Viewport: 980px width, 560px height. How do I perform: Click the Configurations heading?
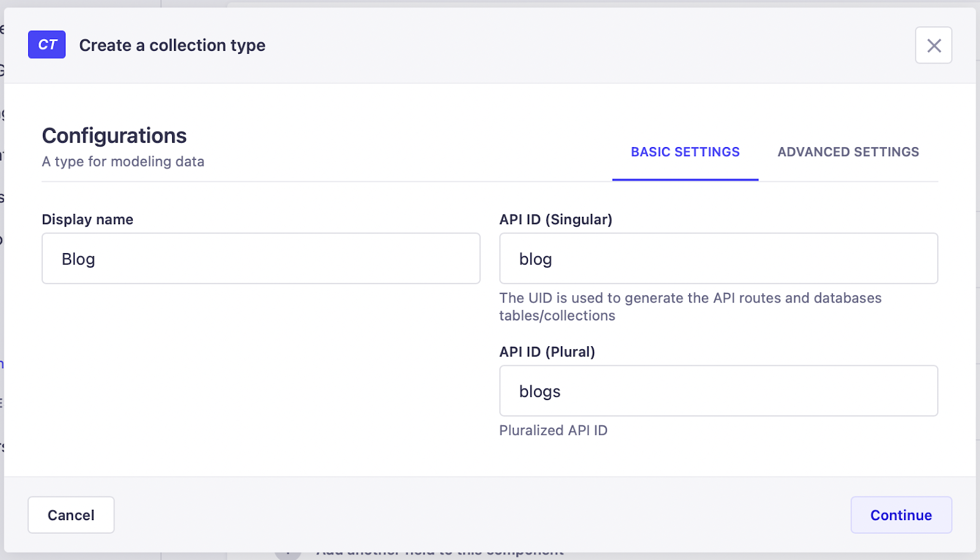coord(114,135)
